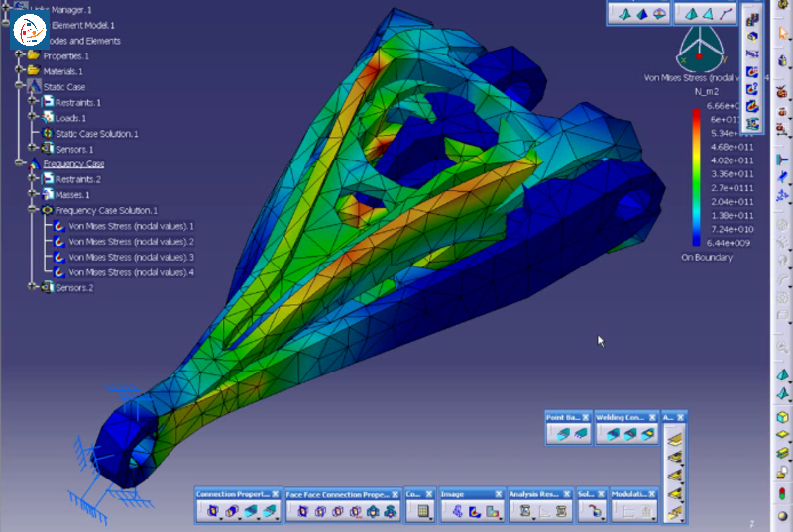The image size is (793, 532).
Task: Click the dome-shaped mesh icon in top toolbar
Action: click(659, 14)
